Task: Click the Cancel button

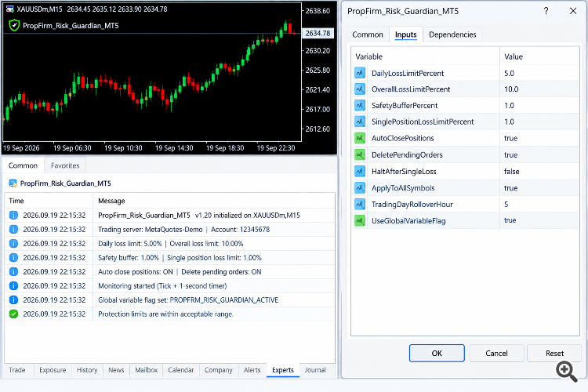Action: click(x=496, y=353)
